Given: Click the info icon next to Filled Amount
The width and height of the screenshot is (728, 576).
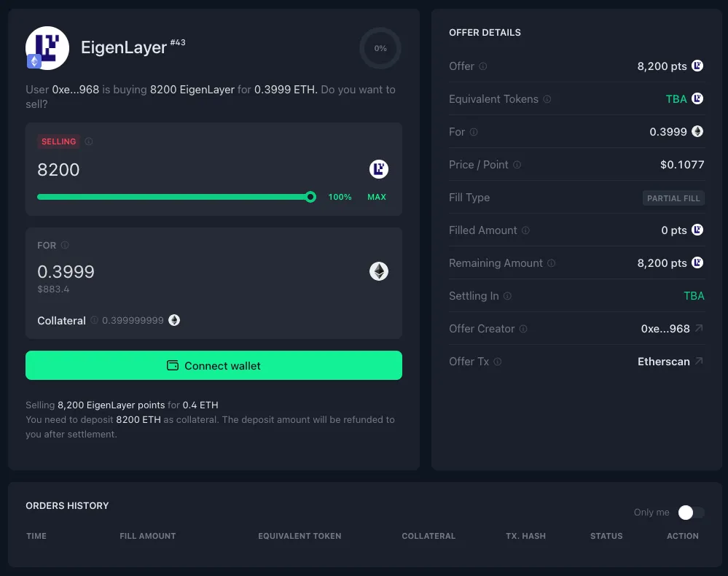Looking at the screenshot, I should click(x=525, y=230).
